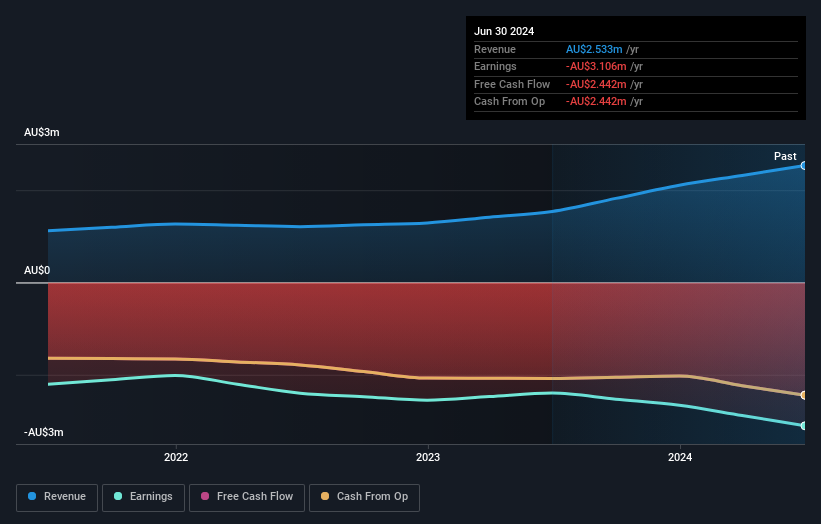Click the 2023 x-axis label
This screenshot has width=821, height=524.
428,457
